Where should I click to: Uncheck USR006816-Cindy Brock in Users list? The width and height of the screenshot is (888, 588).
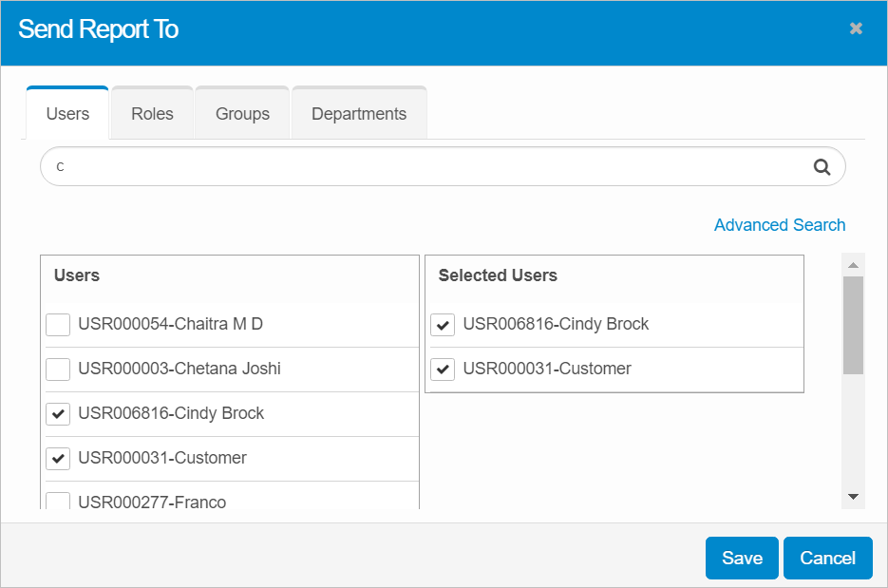click(x=59, y=414)
